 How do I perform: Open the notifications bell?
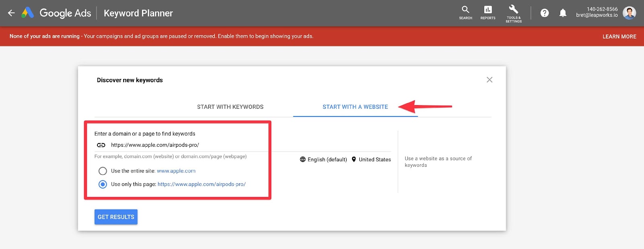(563, 13)
